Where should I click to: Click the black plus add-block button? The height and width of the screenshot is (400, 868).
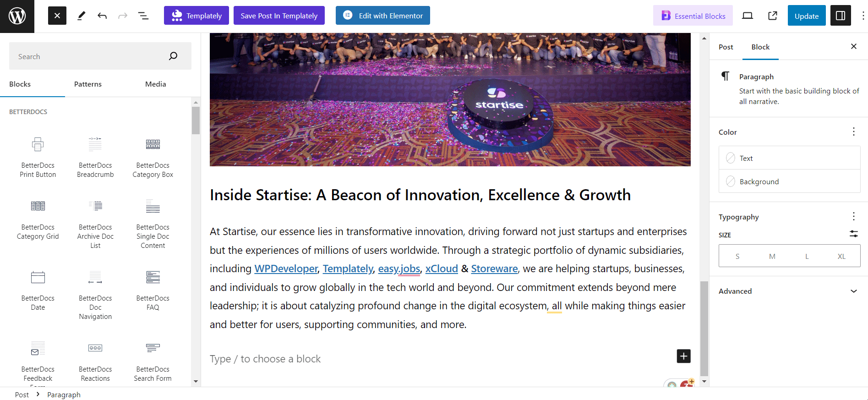click(x=683, y=356)
